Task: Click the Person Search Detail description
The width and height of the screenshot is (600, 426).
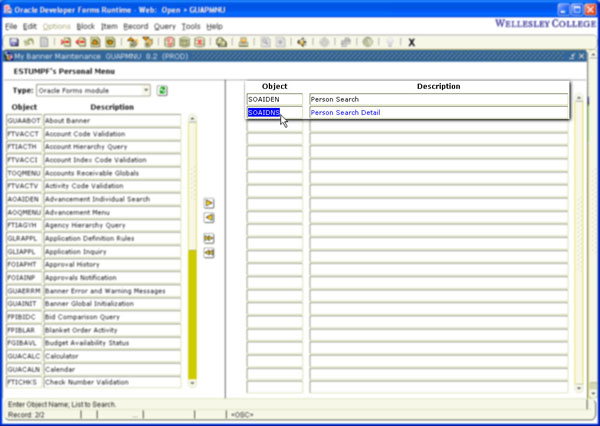Action: [x=439, y=113]
